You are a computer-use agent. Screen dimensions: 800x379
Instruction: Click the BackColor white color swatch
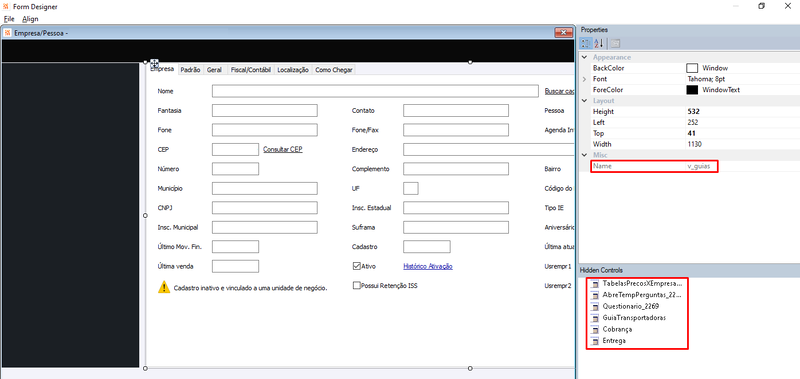click(692, 68)
